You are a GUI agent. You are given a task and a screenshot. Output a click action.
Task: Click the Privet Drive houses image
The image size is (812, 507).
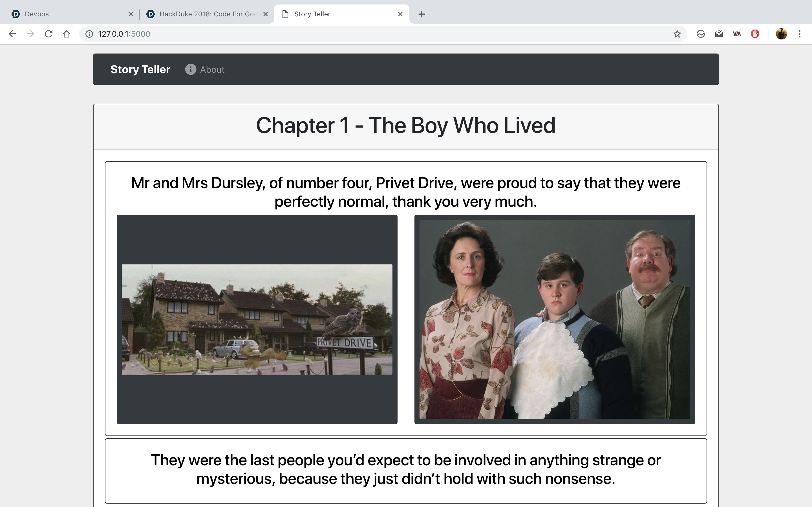[x=257, y=319]
